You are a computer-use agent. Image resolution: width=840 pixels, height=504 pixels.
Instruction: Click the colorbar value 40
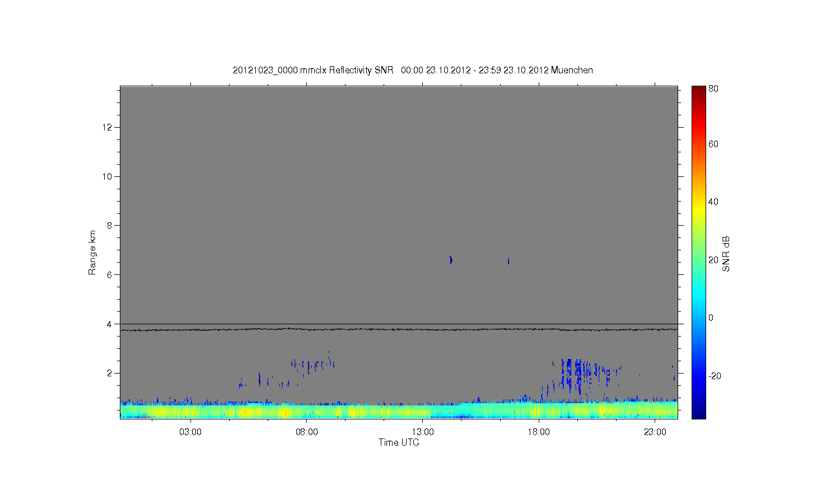(x=713, y=202)
